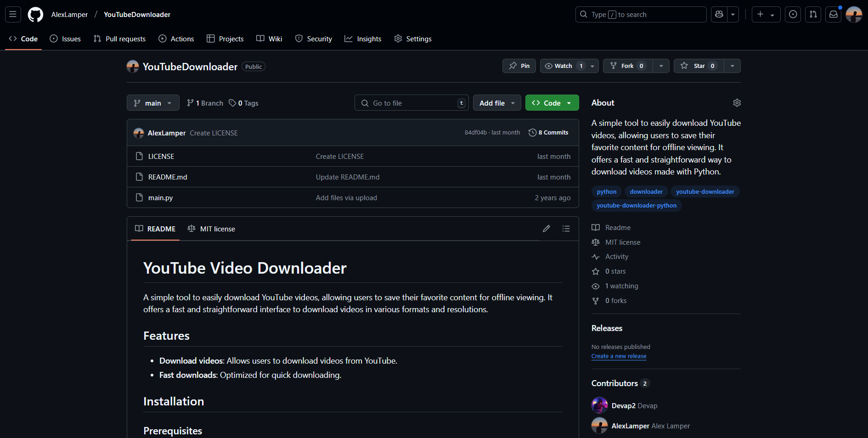
Task: View 0 Tags link
Action: click(x=244, y=103)
